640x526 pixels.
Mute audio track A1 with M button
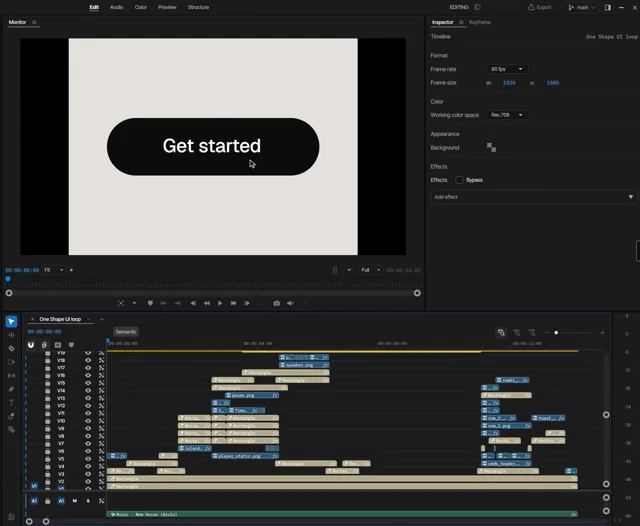[x=75, y=501]
